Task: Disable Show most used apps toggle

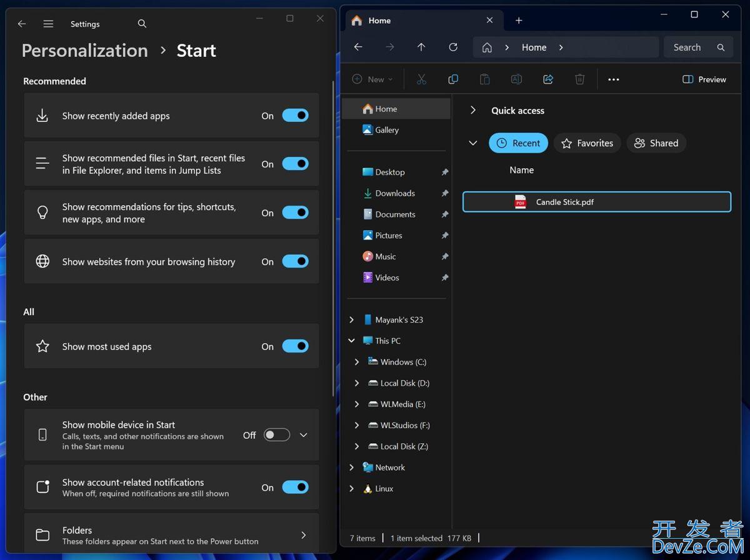Action: coord(295,346)
